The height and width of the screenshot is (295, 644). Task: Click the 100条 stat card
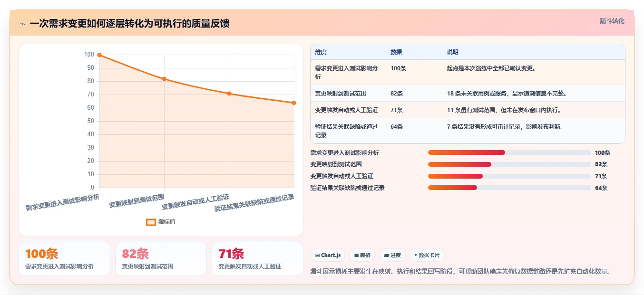point(64,258)
